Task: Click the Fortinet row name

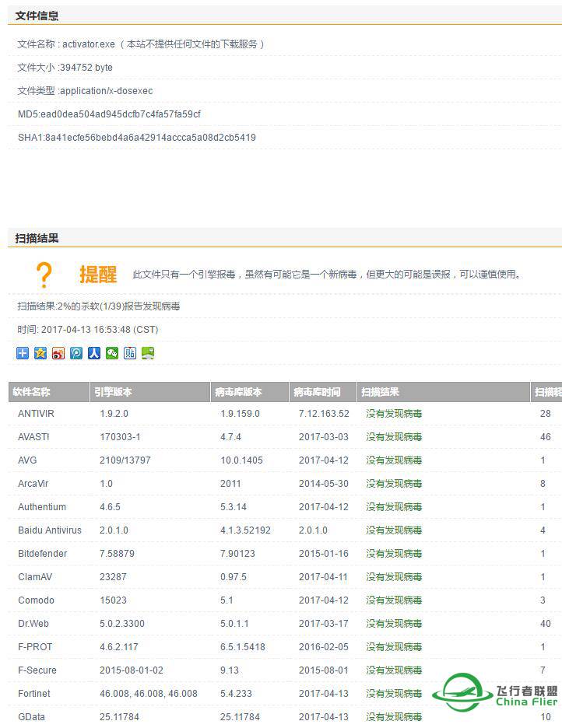Action: 34,694
